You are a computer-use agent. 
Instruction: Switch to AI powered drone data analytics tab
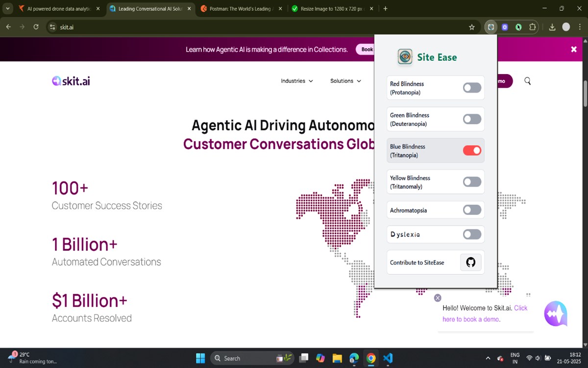pyautogui.click(x=59, y=9)
